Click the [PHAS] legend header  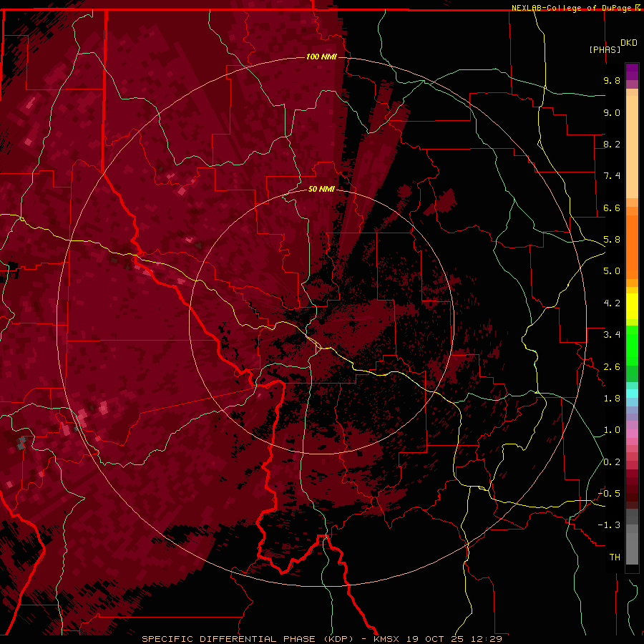click(x=605, y=49)
